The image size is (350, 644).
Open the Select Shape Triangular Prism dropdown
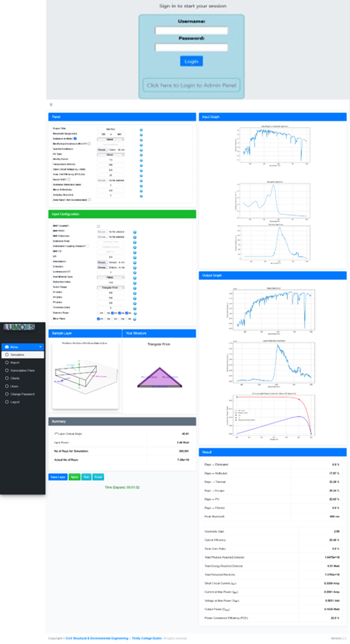pyautogui.click(x=111, y=288)
